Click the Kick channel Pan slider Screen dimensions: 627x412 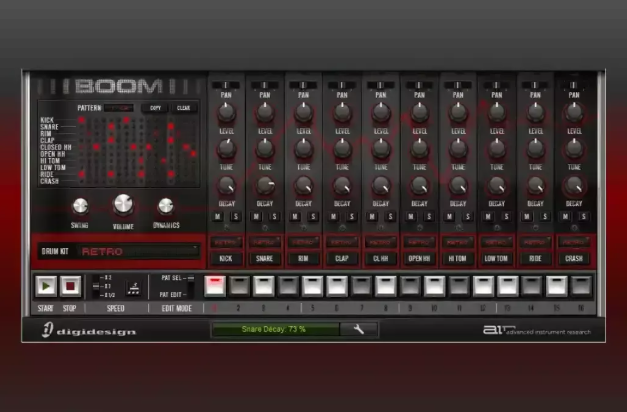pyautogui.click(x=226, y=85)
